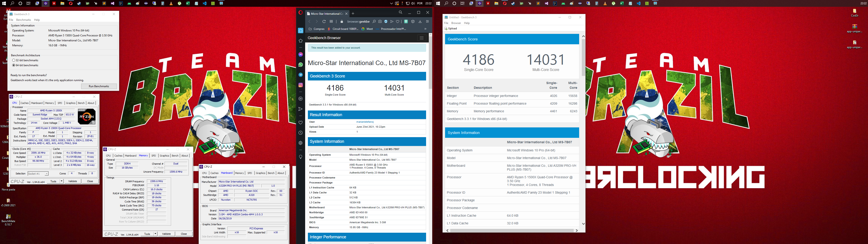Open Bench tab in CPU-Z Mainboard window

[271, 173]
